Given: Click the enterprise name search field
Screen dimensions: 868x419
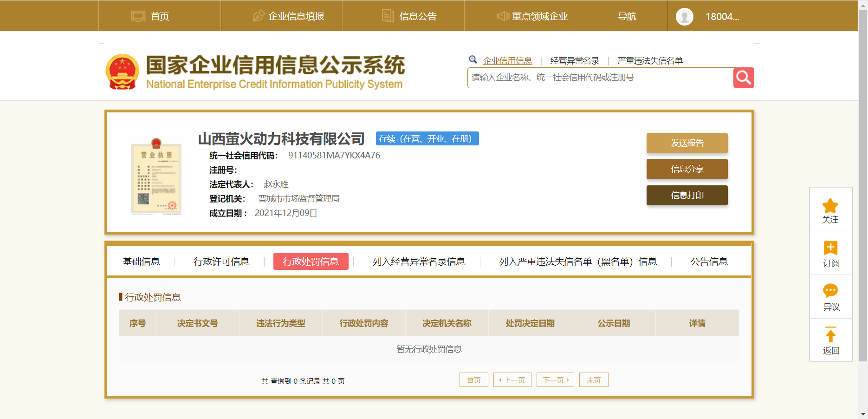Looking at the screenshot, I should pyautogui.click(x=600, y=78).
